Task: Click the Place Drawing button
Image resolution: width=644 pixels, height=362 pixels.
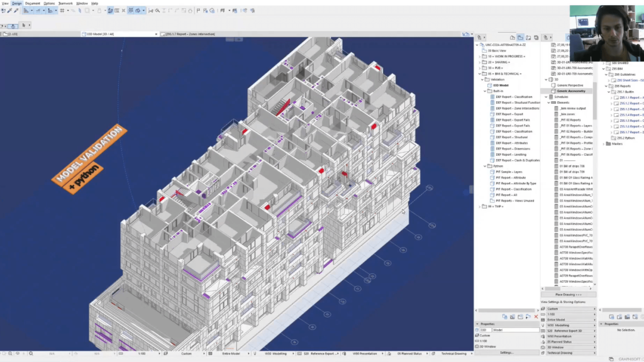Action: (567, 294)
